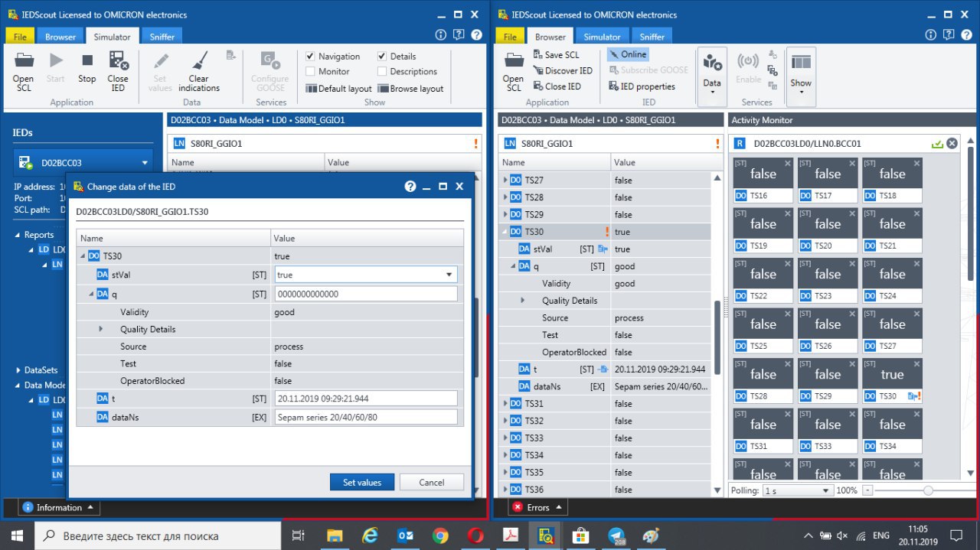Switch to Sniffer tab in the Simulator window
980x550 pixels.
click(162, 37)
